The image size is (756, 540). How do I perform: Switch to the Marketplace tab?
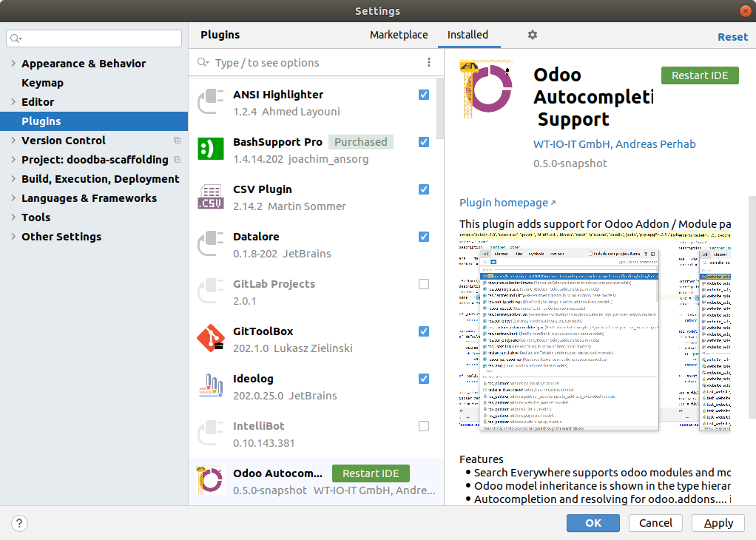[399, 35]
